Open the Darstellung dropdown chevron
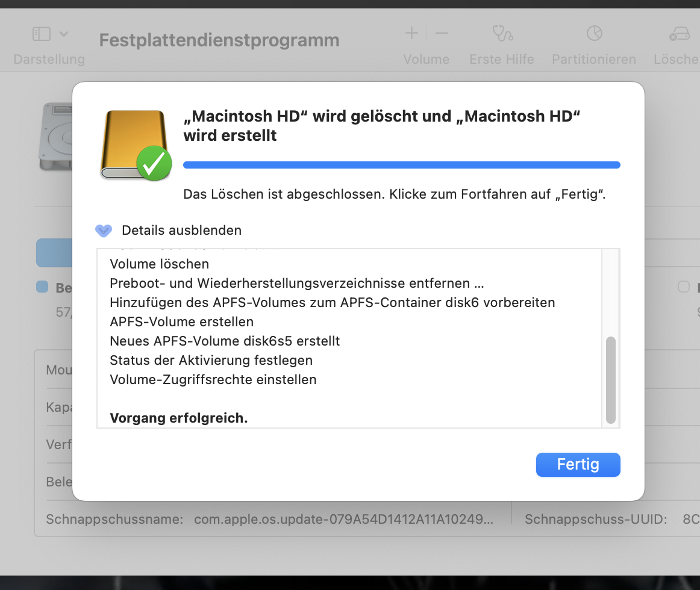 coord(64,34)
